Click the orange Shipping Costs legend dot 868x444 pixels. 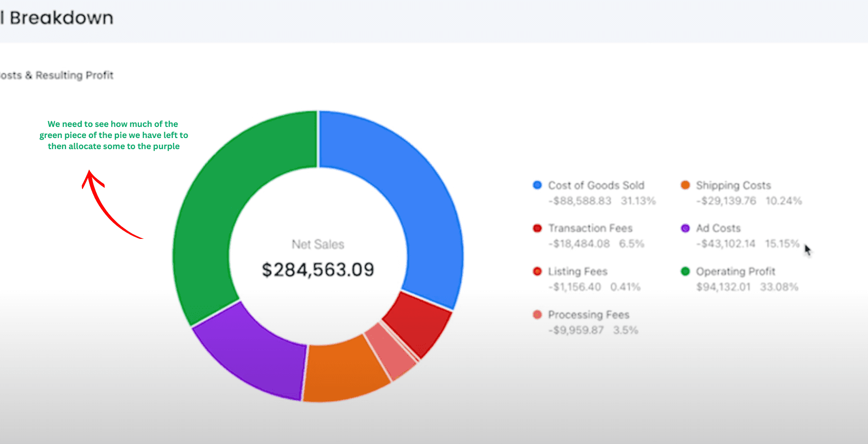[685, 185]
